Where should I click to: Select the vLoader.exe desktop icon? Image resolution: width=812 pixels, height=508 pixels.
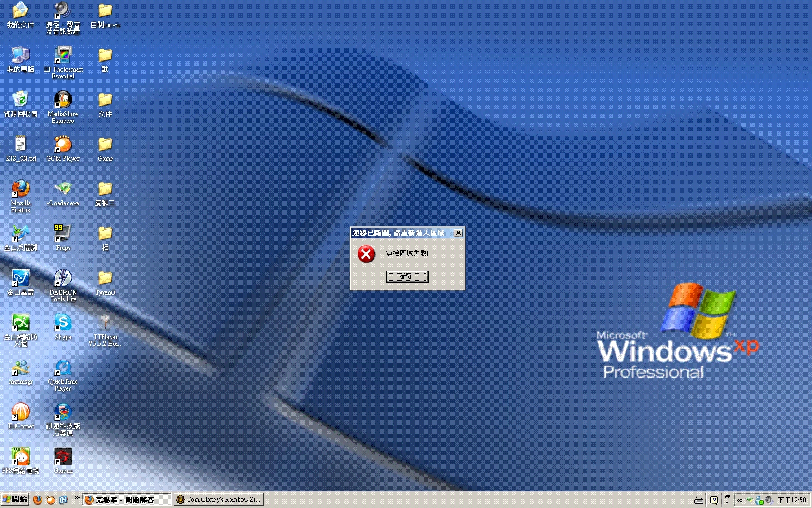click(63, 189)
